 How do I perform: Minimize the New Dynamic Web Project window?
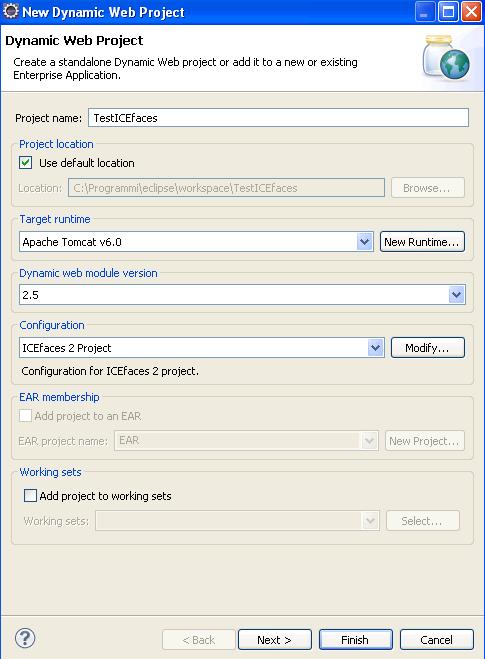(x=424, y=12)
